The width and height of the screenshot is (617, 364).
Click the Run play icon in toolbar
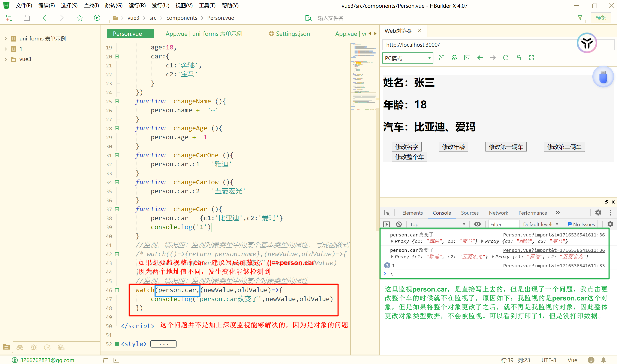coord(97,18)
